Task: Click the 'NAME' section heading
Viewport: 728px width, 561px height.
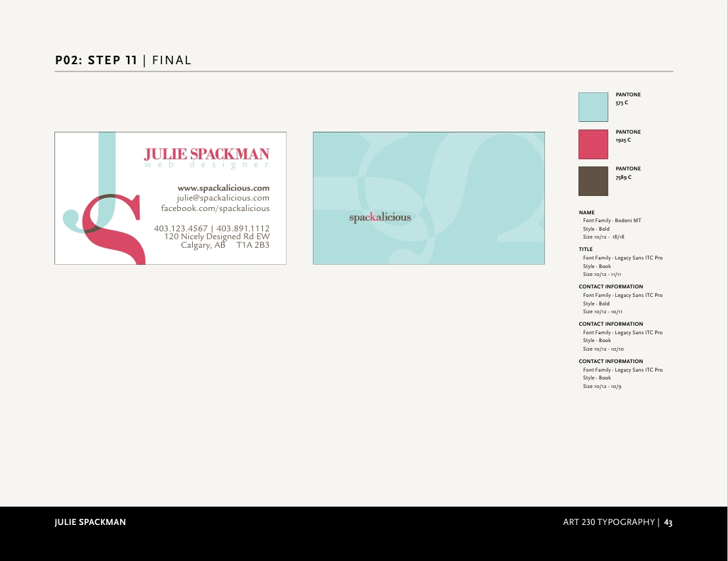Action: tap(586, 212)
